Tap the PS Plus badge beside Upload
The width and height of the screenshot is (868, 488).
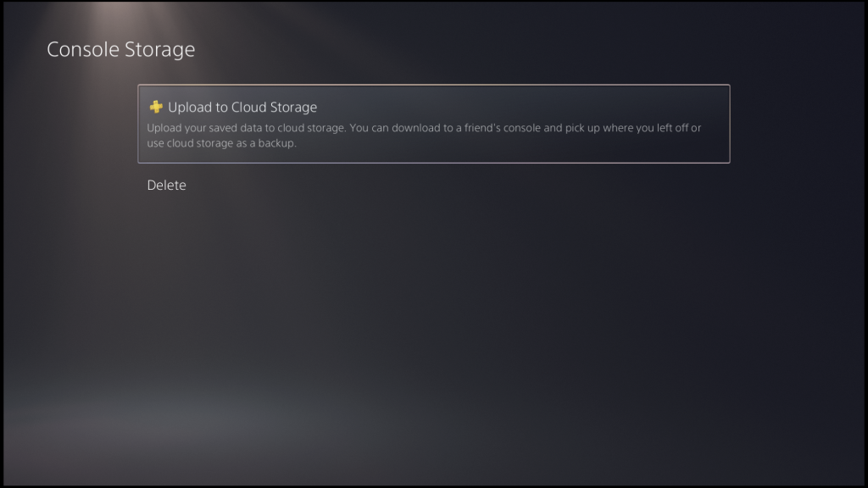pos(155,108)
